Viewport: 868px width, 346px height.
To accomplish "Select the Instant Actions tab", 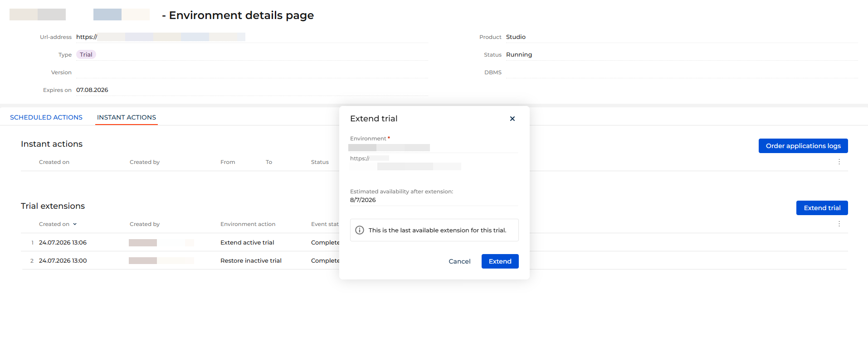I will point(127,117).
